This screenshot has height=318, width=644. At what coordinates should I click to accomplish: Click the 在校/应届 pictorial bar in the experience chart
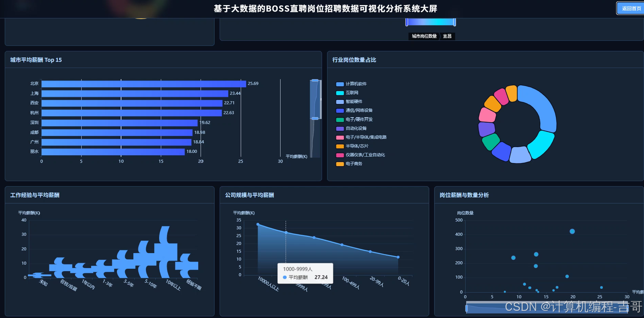point(61,268)
